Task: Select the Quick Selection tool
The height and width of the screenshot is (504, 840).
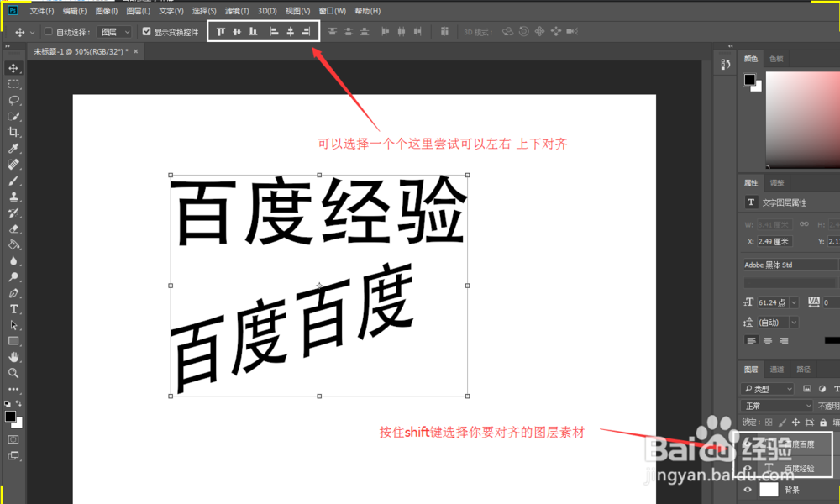Action: 13,116
